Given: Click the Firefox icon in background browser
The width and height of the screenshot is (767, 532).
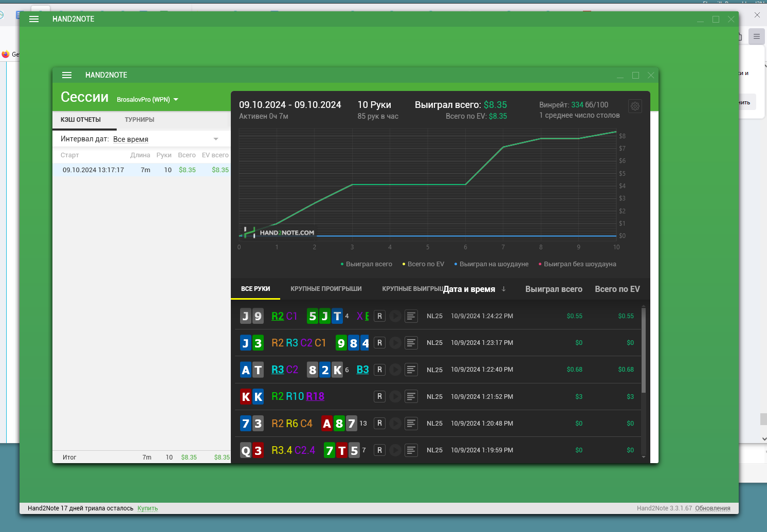Looking at the screenshot, I should point(6,54).
